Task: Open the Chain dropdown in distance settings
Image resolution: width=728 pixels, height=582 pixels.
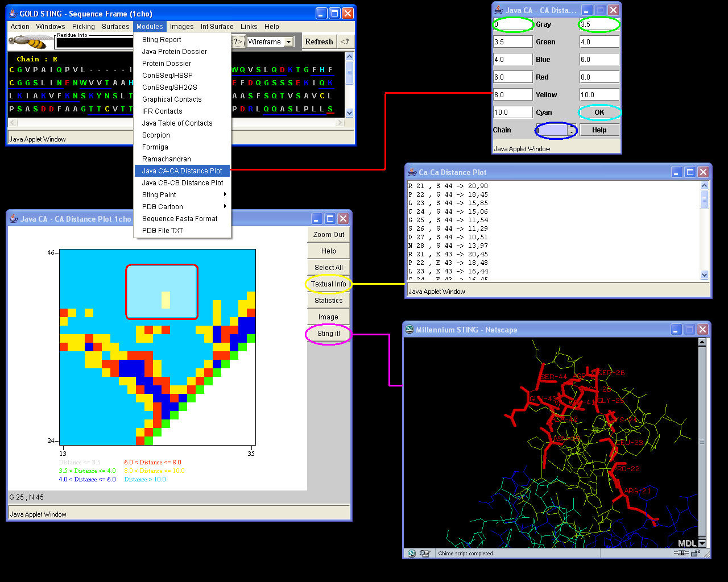Action: (x=557, y=130)
